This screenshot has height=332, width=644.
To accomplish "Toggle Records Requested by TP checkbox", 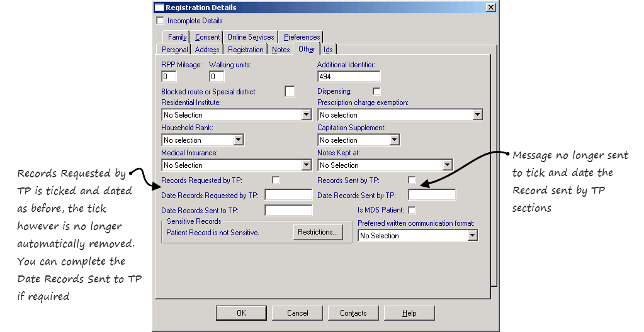I will (x=276, y=180).
